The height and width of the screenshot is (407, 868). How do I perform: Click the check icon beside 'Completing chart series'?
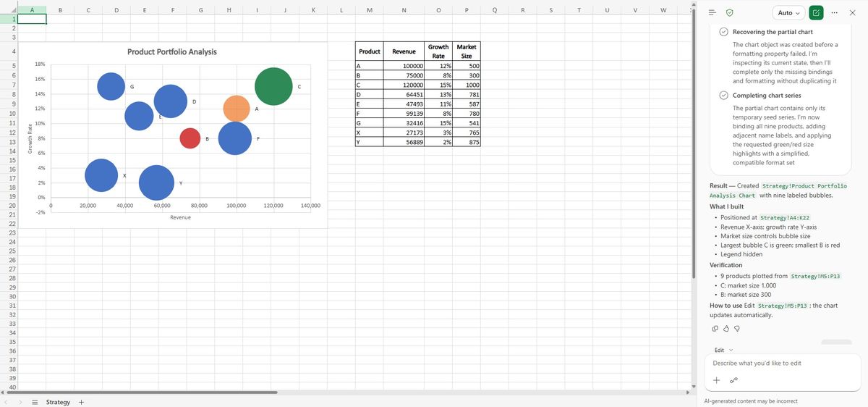tap(723, 95)
